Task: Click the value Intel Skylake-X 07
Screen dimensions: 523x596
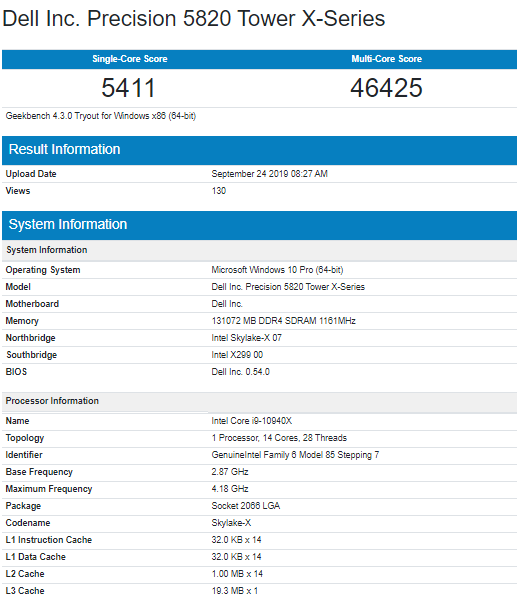Action: [x=247, y=338]
